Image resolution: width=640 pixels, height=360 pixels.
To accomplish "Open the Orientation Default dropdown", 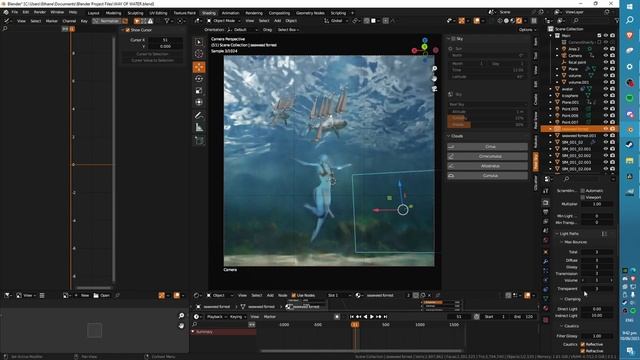I will (x=242, y=30).
